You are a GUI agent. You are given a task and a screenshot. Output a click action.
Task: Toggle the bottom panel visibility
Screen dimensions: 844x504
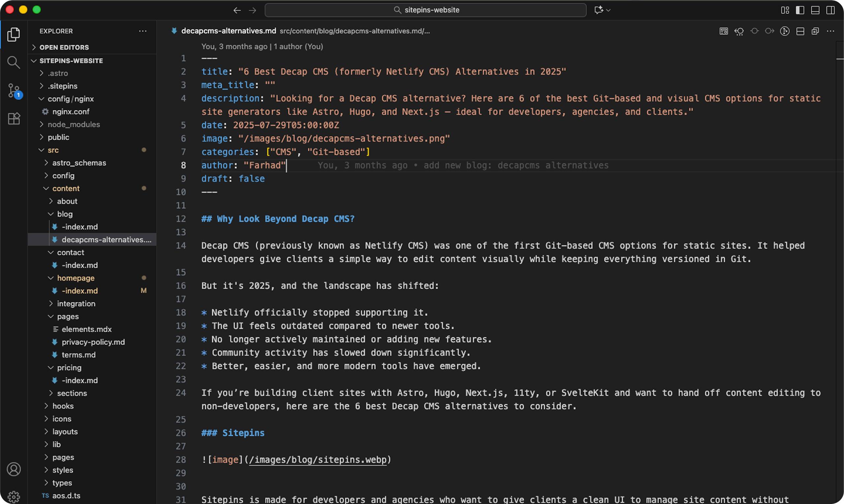coord(815,10)
